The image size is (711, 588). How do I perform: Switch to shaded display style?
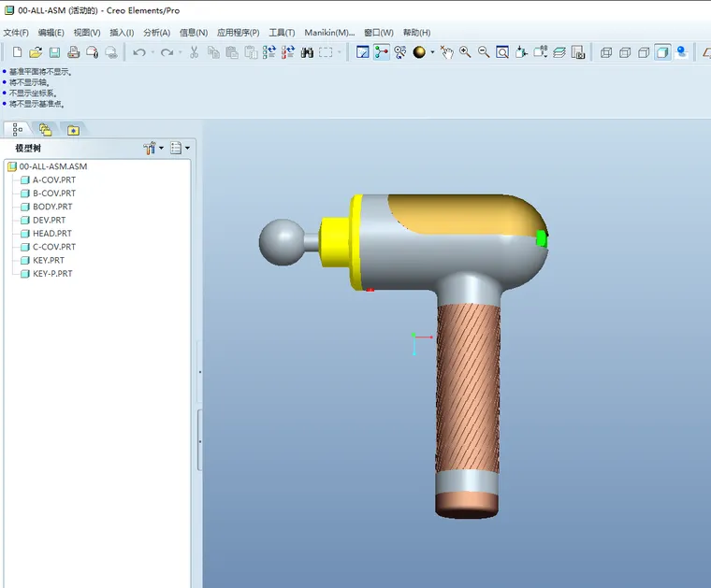(662, 52)
